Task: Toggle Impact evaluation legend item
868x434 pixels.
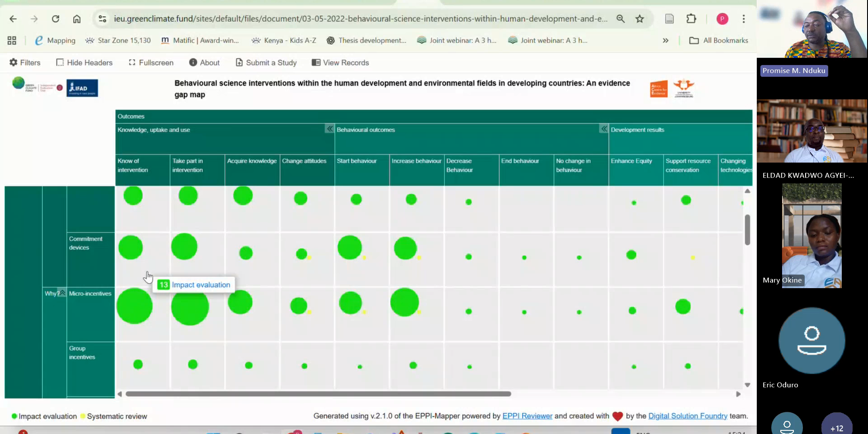Action: pos(44,416)
